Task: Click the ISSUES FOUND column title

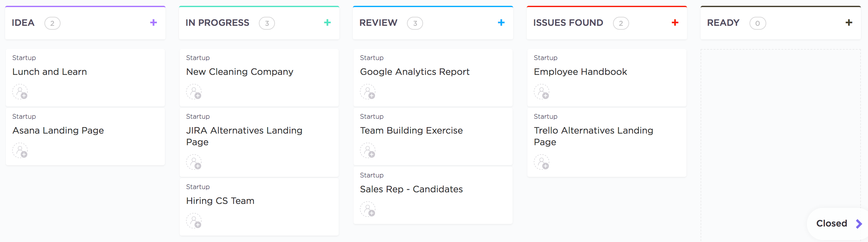Action: (568, 23)
